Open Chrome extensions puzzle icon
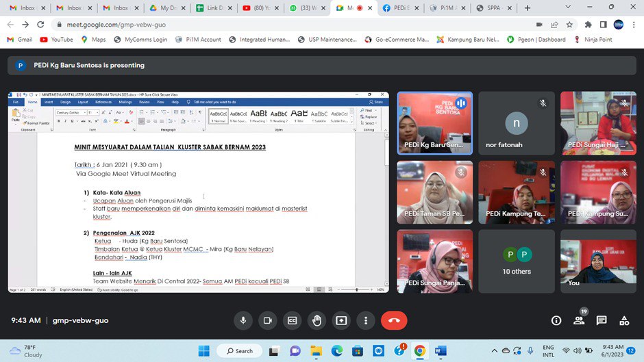 pos(588,25)
